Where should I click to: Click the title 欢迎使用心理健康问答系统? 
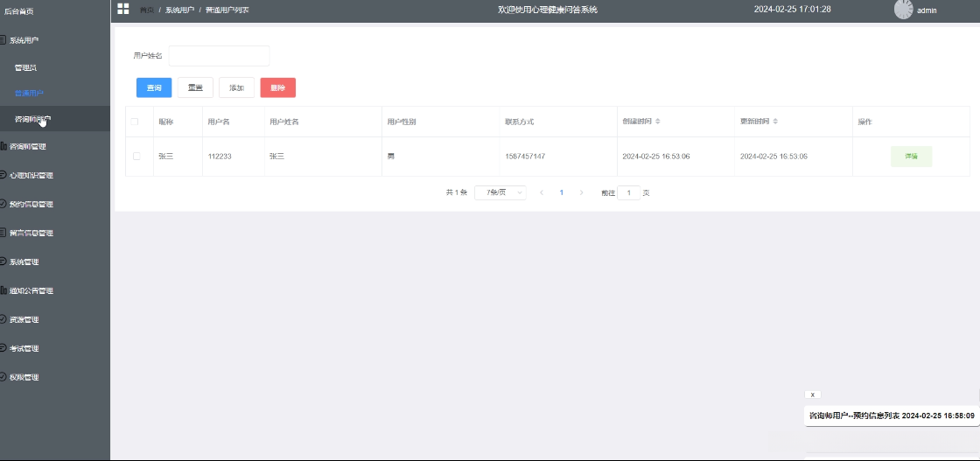tap(548, 10)
